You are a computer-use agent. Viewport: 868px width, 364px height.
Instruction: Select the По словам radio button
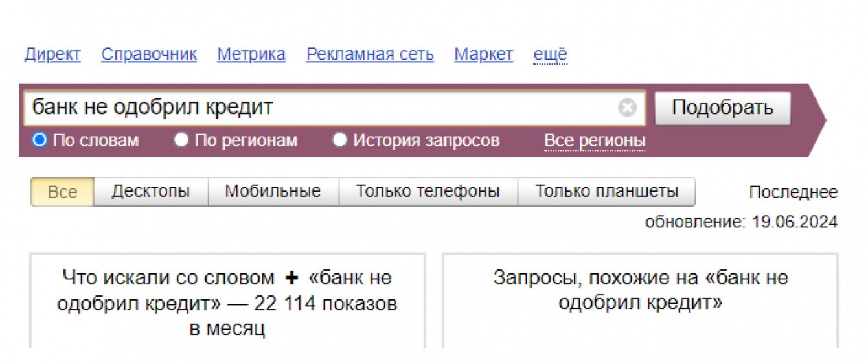click(40, 140)
